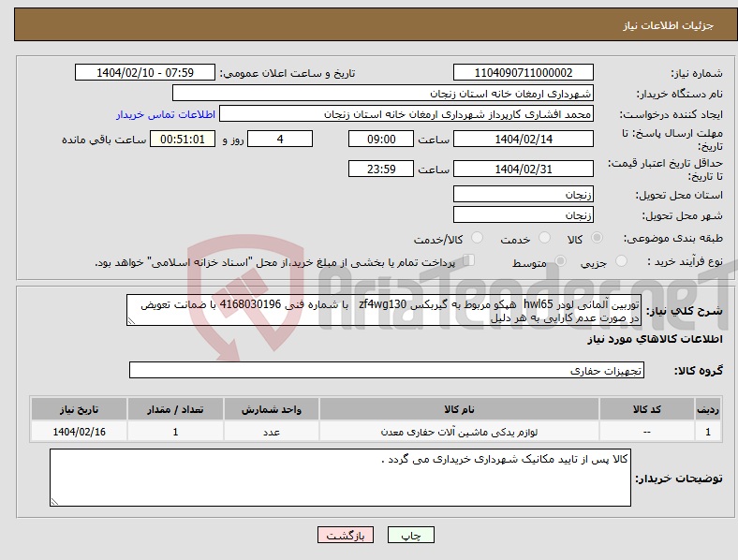Click the گروه کالا field تجهیزات حفاری
Image resolution: width=738 pixels, height=560 pixels.
tap(387, 370)
